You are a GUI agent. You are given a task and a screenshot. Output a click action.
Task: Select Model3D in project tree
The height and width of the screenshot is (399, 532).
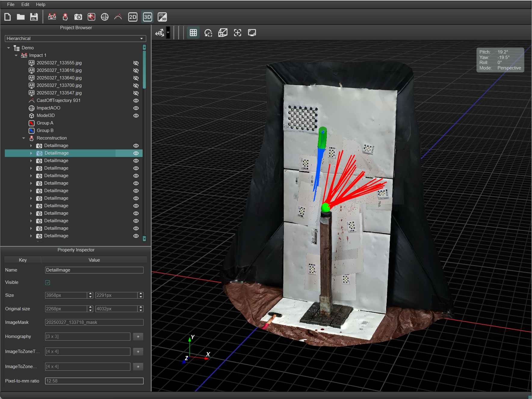[x=46, y=115]
